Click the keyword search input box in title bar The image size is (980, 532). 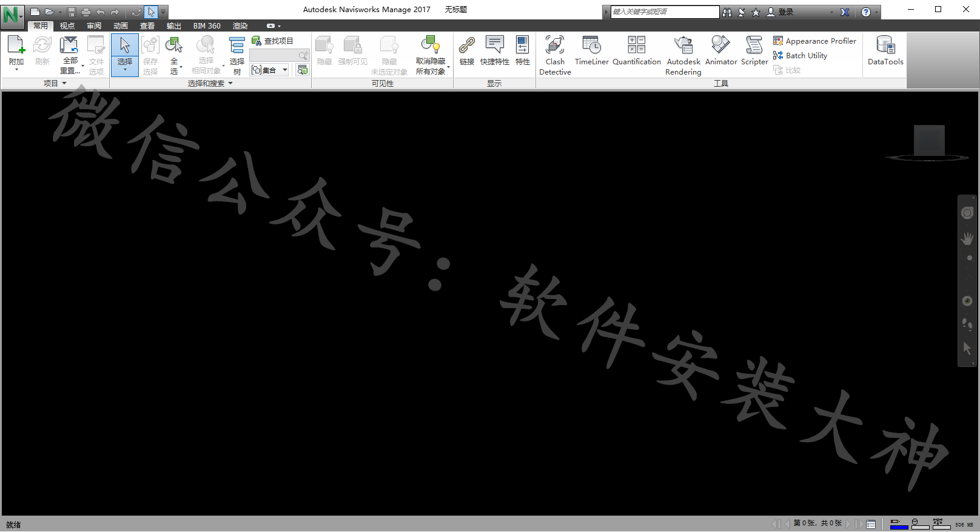click(665, 12)
